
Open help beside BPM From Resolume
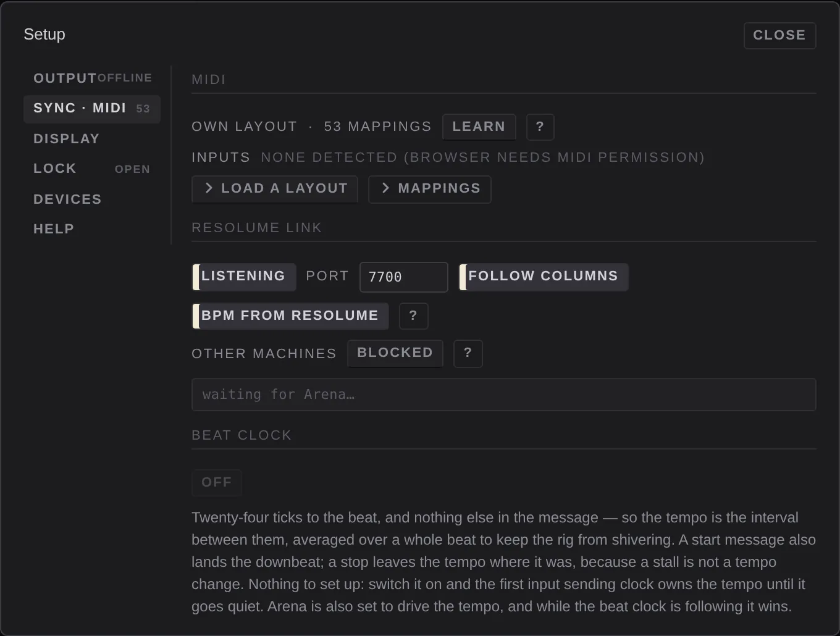[x=413, y=316]
